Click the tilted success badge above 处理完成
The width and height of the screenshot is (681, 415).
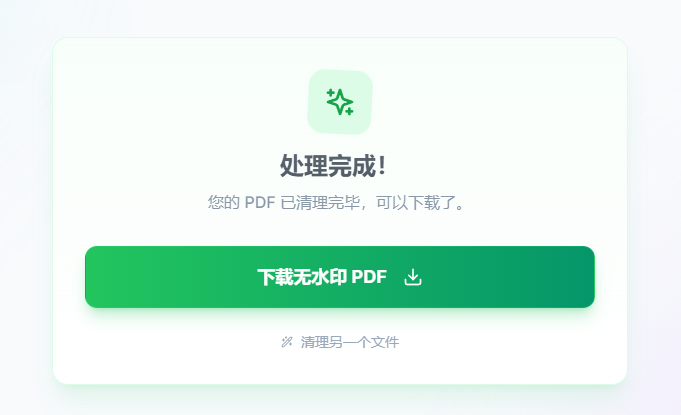[x=340, y=102]
